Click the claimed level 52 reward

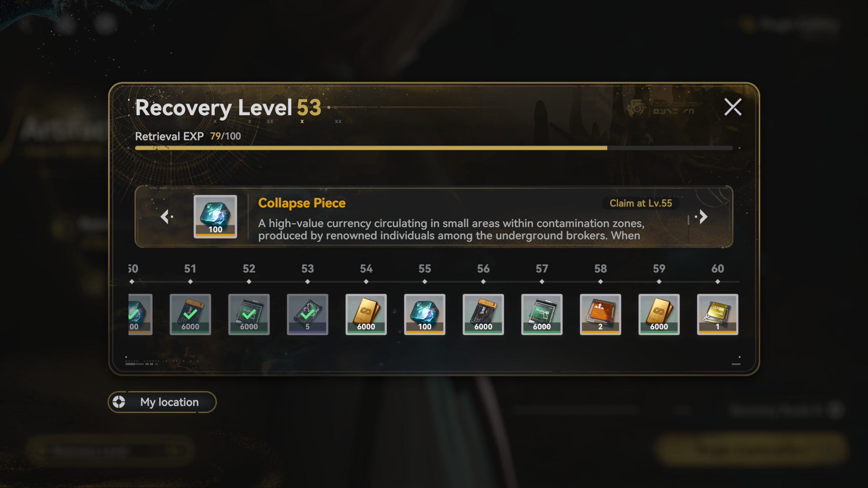pos(249,314)
